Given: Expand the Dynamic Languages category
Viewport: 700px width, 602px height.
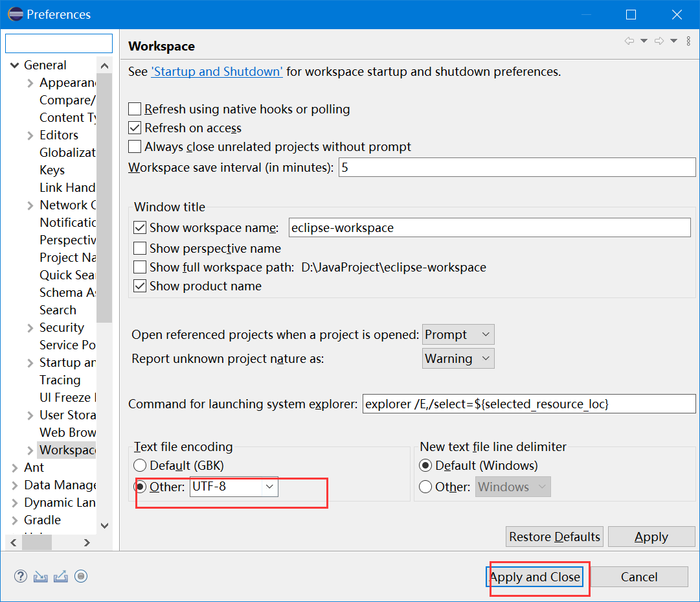Looking at the screenshot, I should click(x=15, y=502).
